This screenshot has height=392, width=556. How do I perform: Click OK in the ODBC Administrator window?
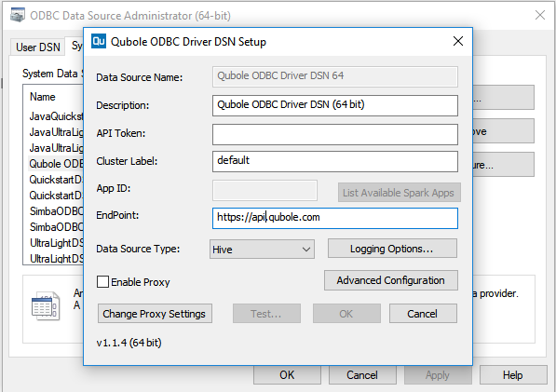[x=287, y=375]
